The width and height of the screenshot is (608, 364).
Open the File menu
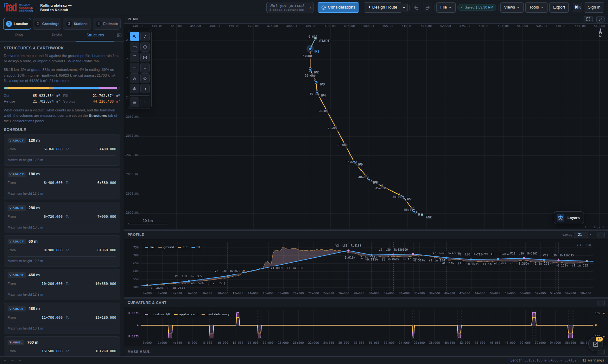click(446, 7)
